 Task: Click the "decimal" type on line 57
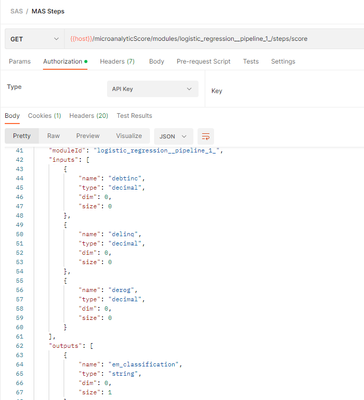(125, 299)
